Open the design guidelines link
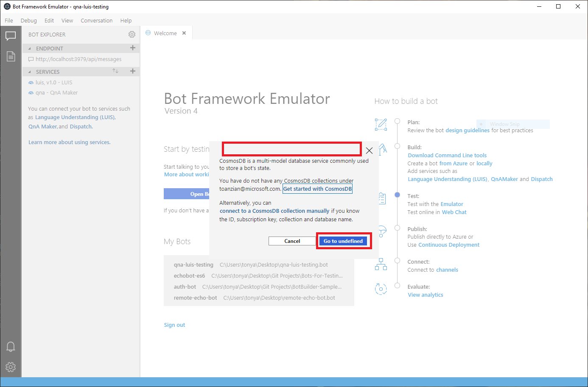The height and width of the screenshot is (387, 588). 468,130
